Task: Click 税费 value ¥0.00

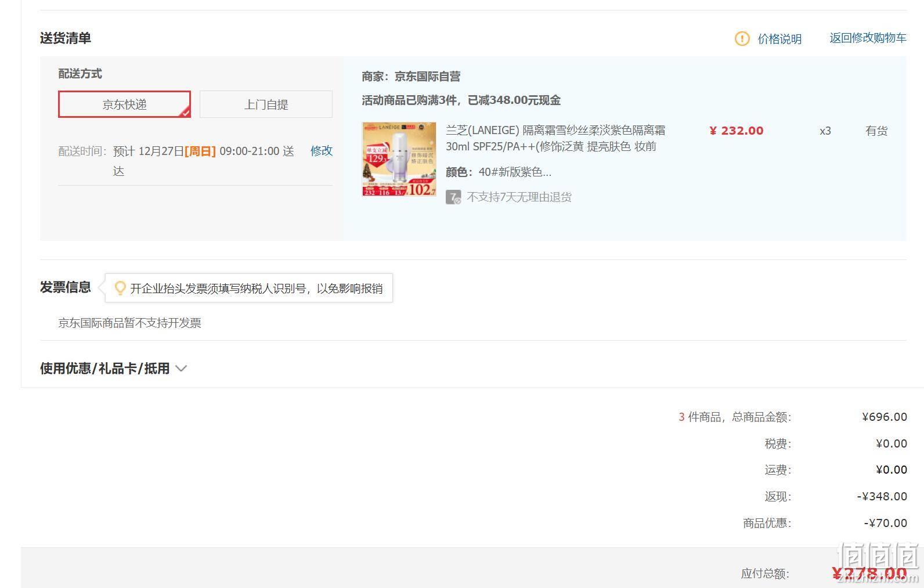Action: [891, 443]
